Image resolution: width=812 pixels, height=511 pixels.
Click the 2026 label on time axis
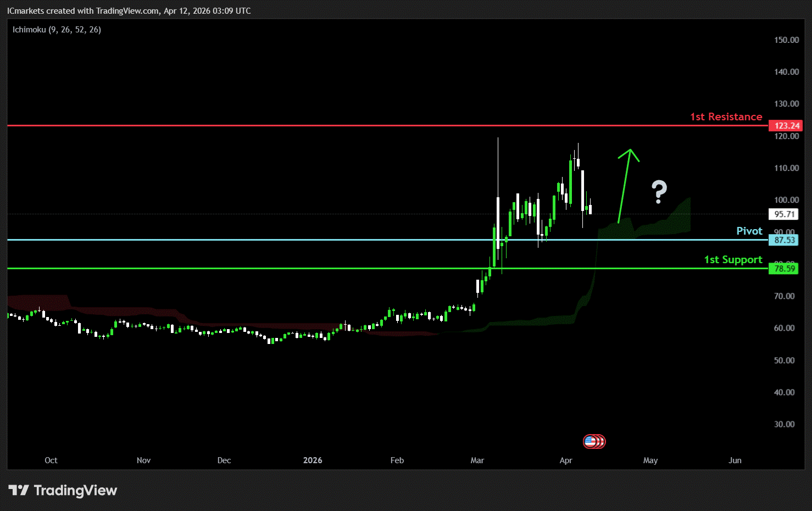[x=313, y=460]
